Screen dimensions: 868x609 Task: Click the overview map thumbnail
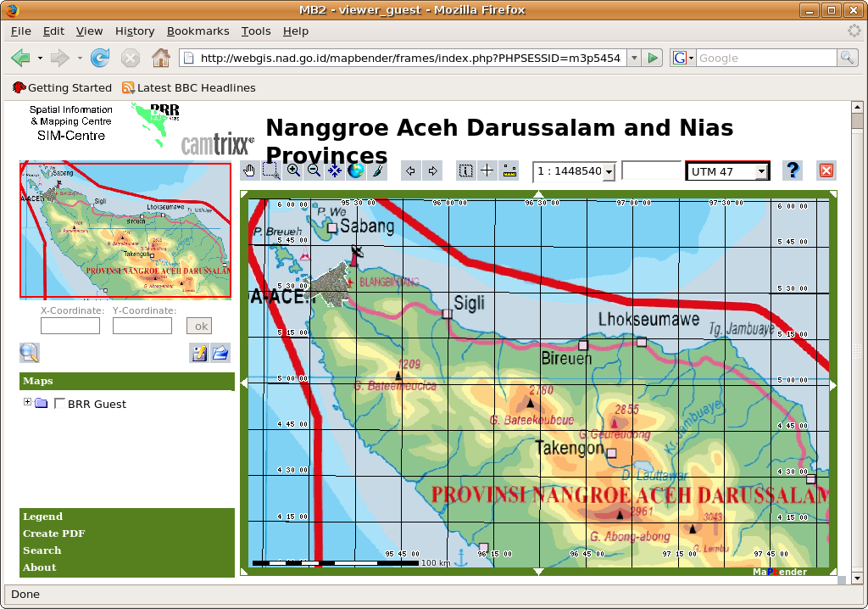coord(125,231)
